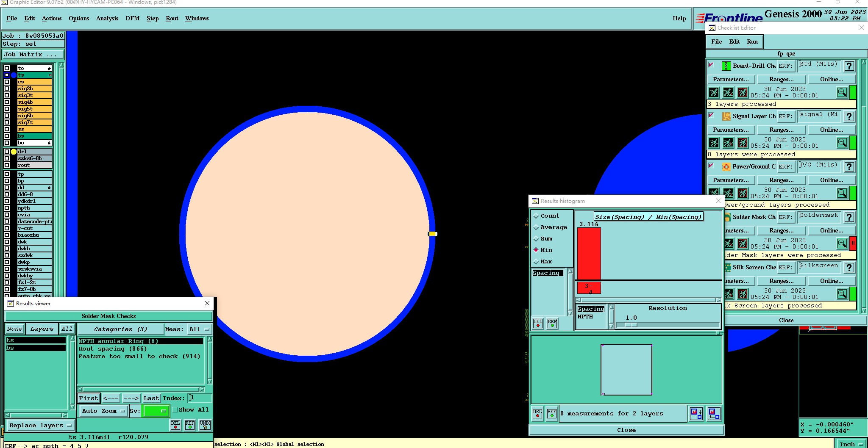Click Last button in Results viewer
Viewport: 868px width, 448px height.
pyautogui.click(x=151, y=398)
